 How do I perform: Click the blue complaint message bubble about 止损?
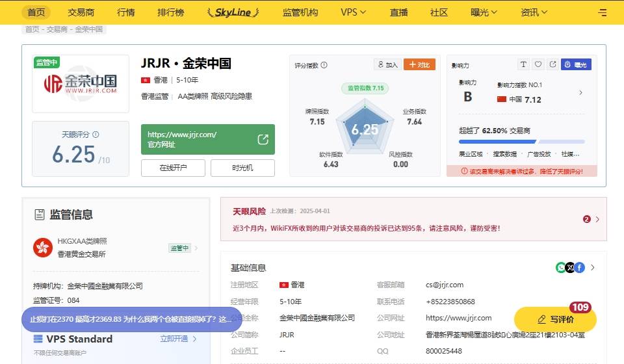[132, 319]
